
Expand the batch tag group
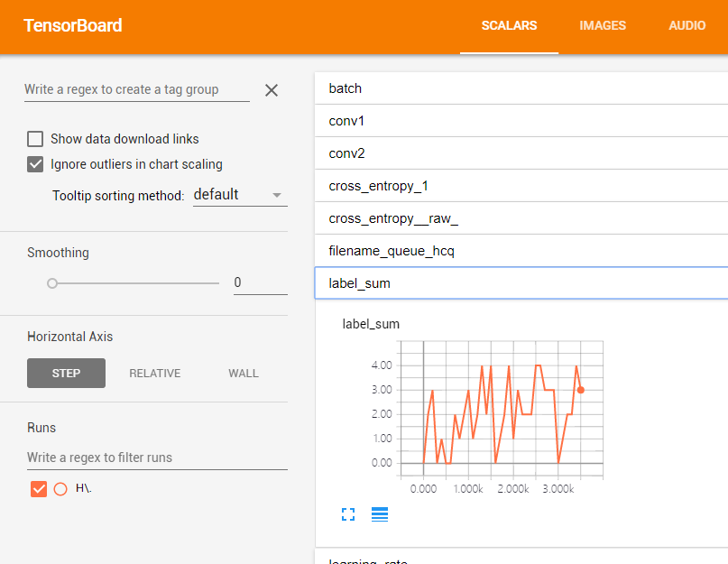[x=521, y=88]
